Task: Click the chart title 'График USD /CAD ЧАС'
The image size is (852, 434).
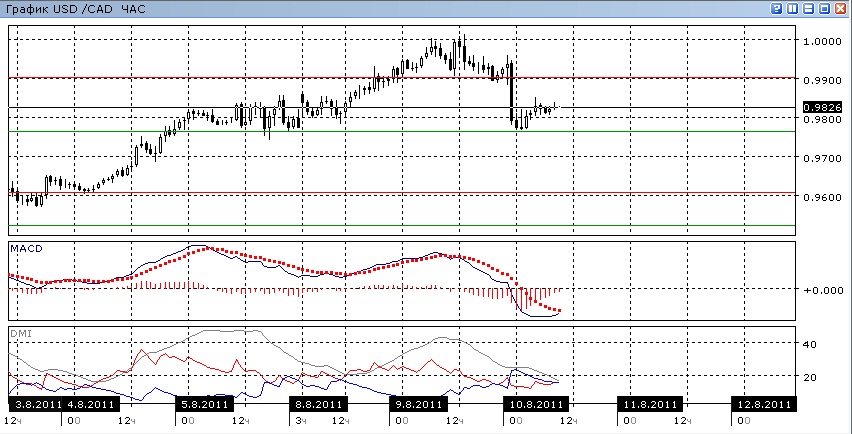Action: (x=76, y=10)
